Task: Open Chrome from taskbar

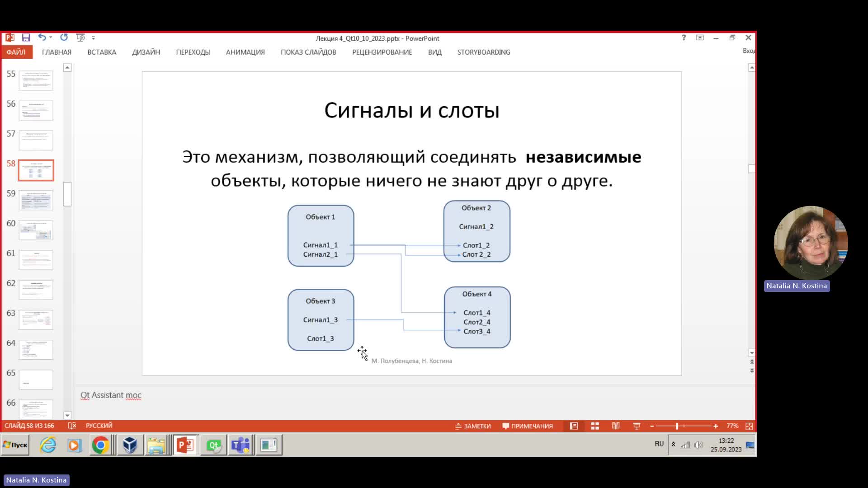Action: click(100, 445)
